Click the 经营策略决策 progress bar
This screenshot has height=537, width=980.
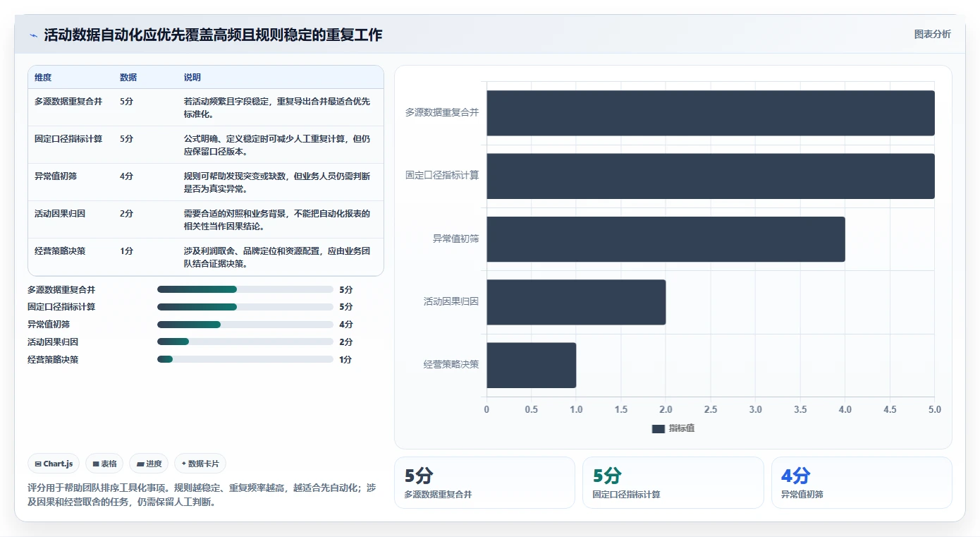[245, 359]
